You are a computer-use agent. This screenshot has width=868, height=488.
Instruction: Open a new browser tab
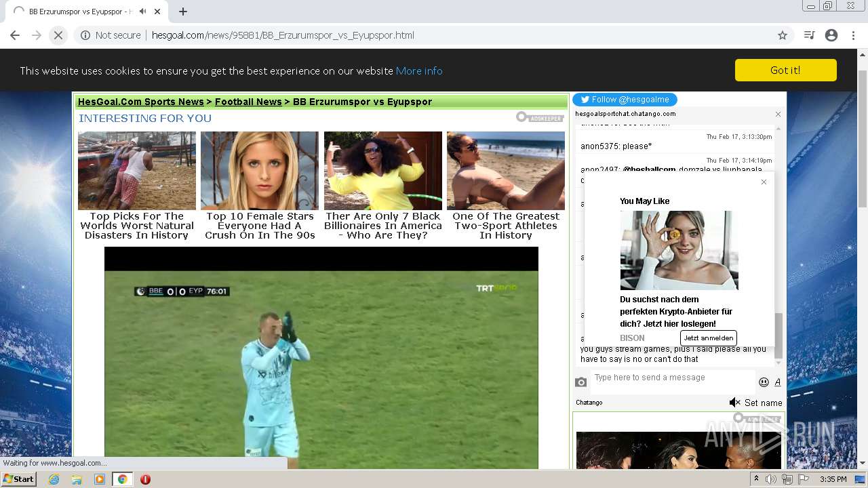click(x=183, y=12)
